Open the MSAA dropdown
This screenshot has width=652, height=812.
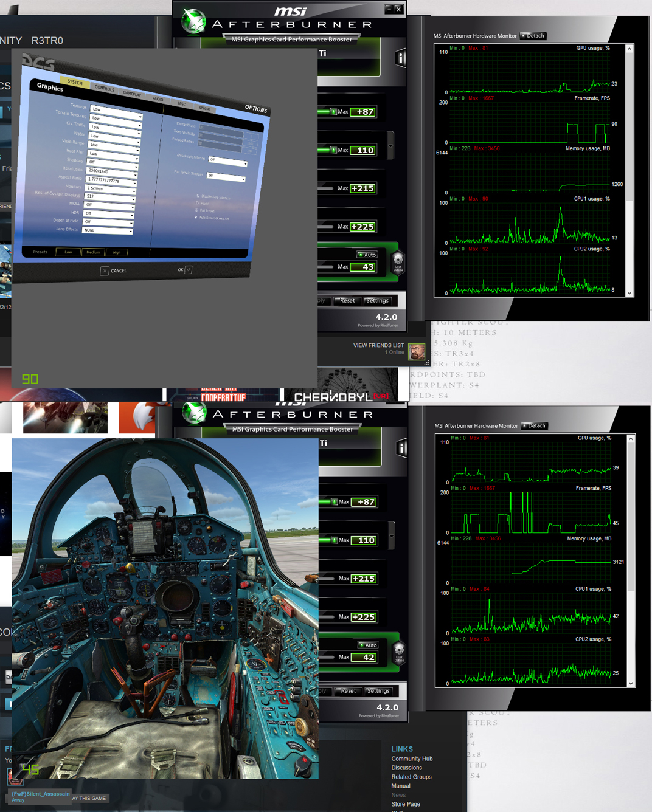click(x=109, y=206)
